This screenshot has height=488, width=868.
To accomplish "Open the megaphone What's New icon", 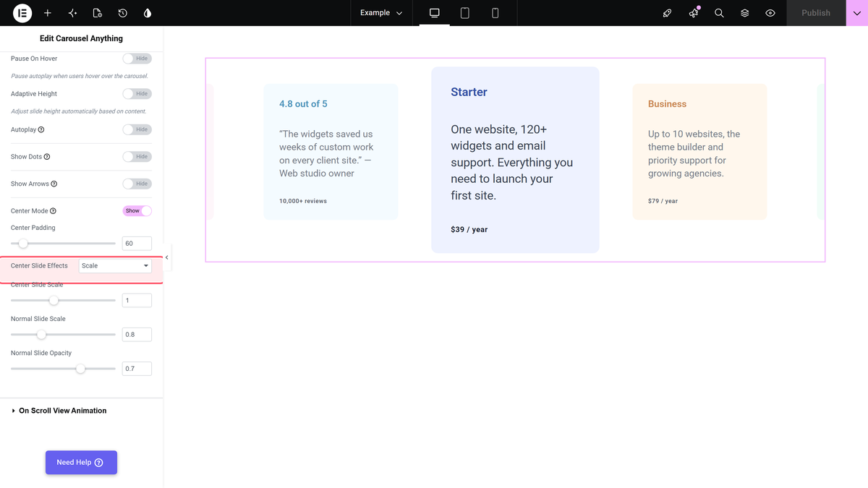I will click(x=694, y=13).
